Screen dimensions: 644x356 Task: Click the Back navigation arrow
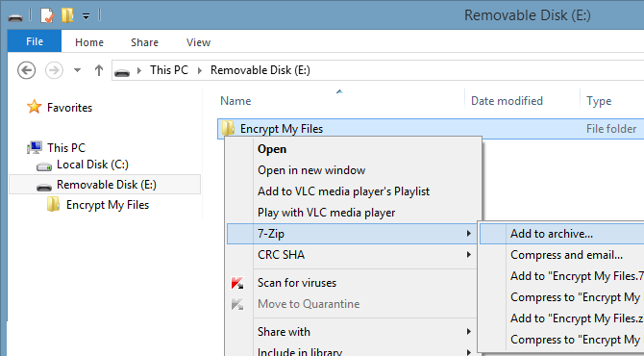(26, 70)
